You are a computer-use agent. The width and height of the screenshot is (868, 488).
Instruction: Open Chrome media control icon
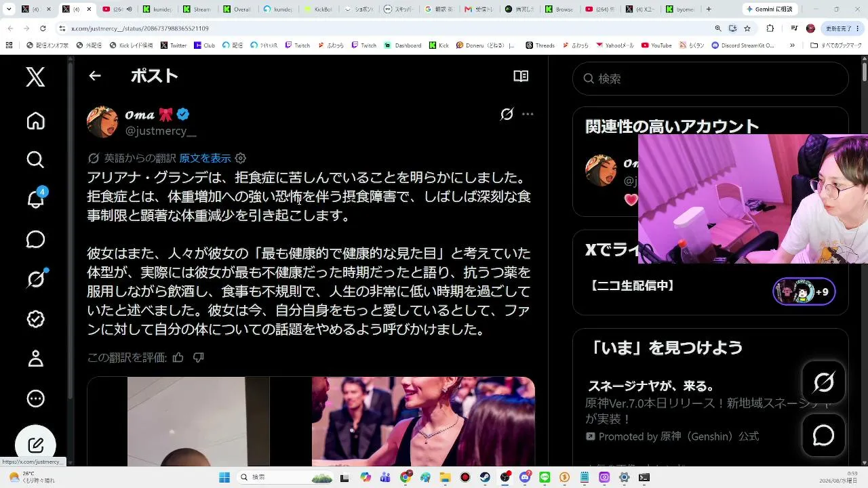click(x=794, y=28)
